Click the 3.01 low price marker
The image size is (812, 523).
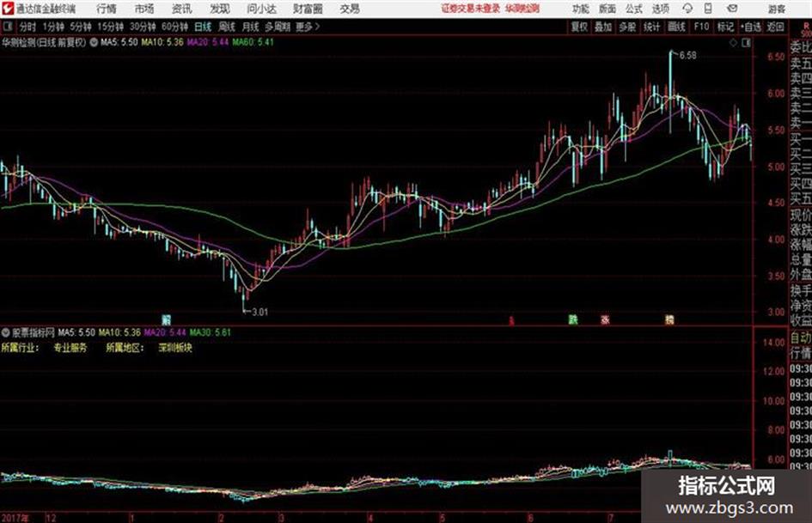click(260, 312)
